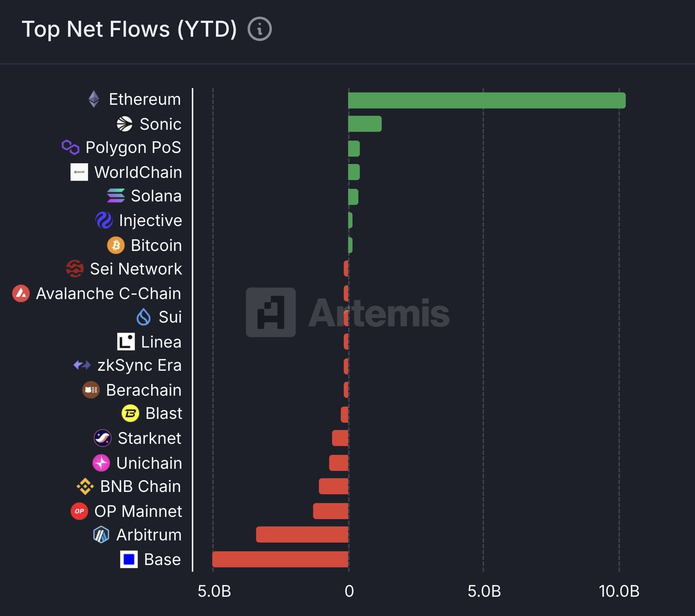Viewport: 695px width, 616px height.
Task: Click the Starknet label text
Action: (149, 438)
